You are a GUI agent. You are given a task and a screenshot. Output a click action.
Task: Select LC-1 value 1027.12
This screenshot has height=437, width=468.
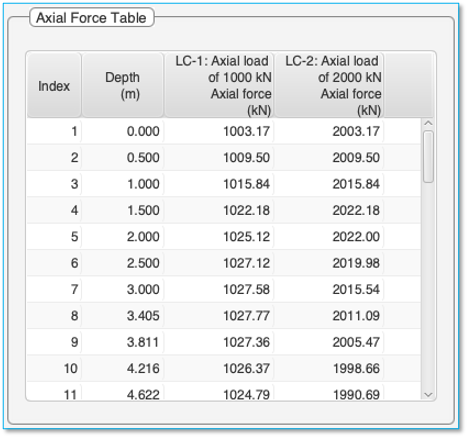pyautogui.click(x=219, y=263)
